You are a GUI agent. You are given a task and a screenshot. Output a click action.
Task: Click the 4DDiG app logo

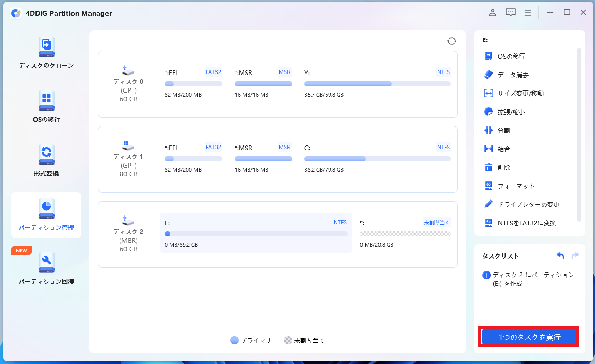pyautogui.click(x=15, y=13)
